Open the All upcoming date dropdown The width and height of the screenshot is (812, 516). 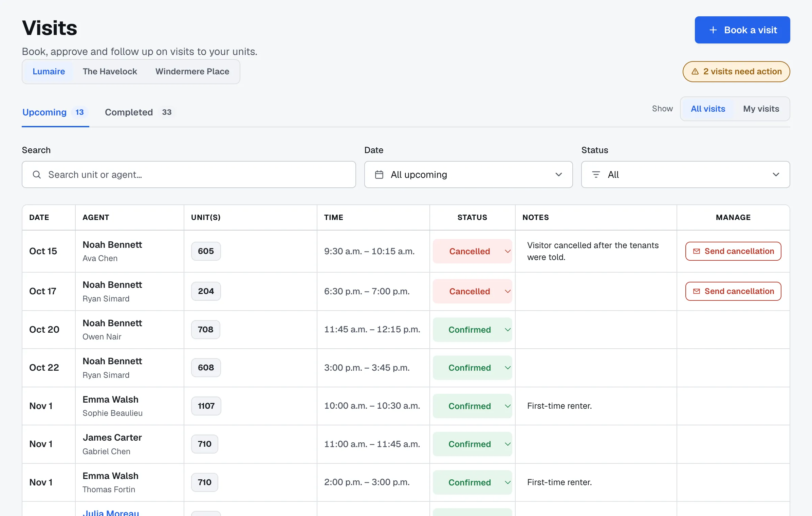468,174
